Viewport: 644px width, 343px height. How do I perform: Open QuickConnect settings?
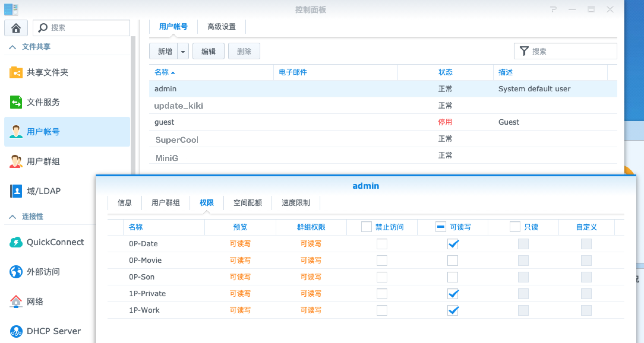[x=55, y=242]
